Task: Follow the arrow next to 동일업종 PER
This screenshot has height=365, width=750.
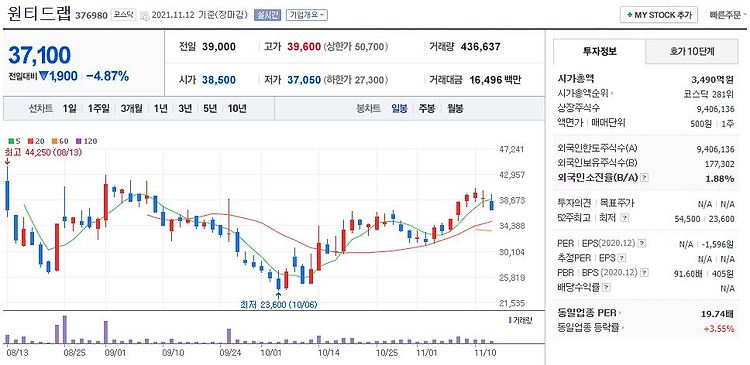Action: pyautogui.click(x=620, y=313)
